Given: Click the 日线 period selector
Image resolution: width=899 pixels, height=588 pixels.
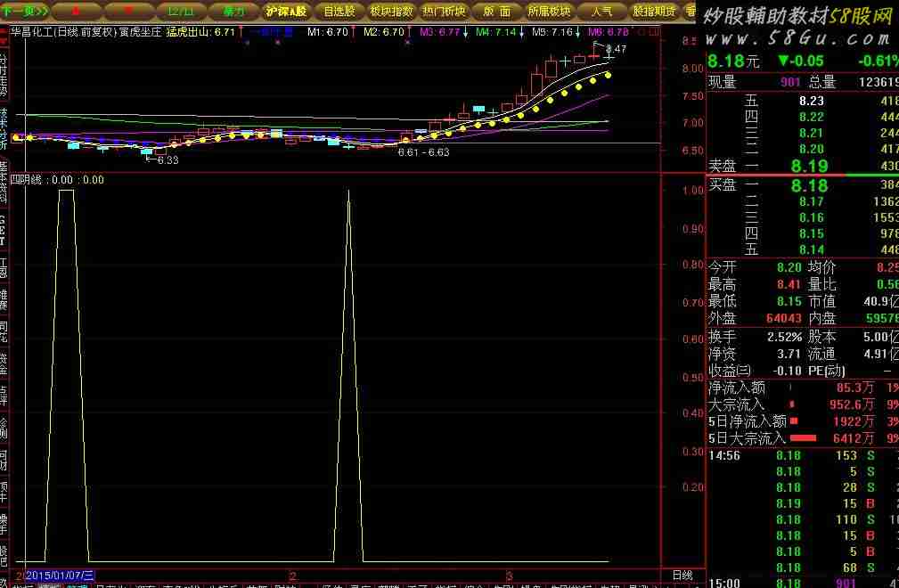Looking at the screenshot, I should point(682,576).
